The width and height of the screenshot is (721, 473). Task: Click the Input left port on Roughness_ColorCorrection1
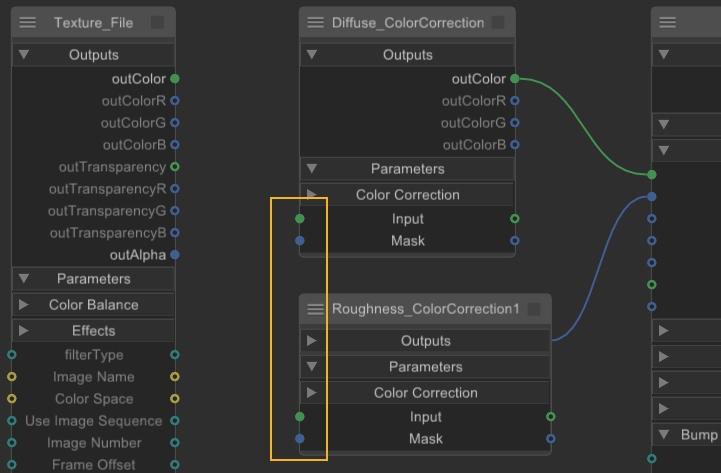(x=300, y=417)
